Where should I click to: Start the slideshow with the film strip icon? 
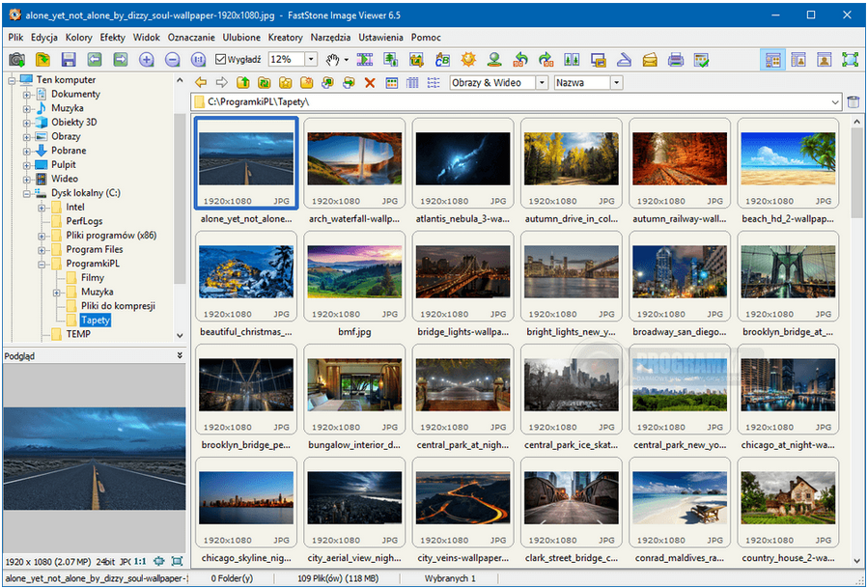point(365,59)
